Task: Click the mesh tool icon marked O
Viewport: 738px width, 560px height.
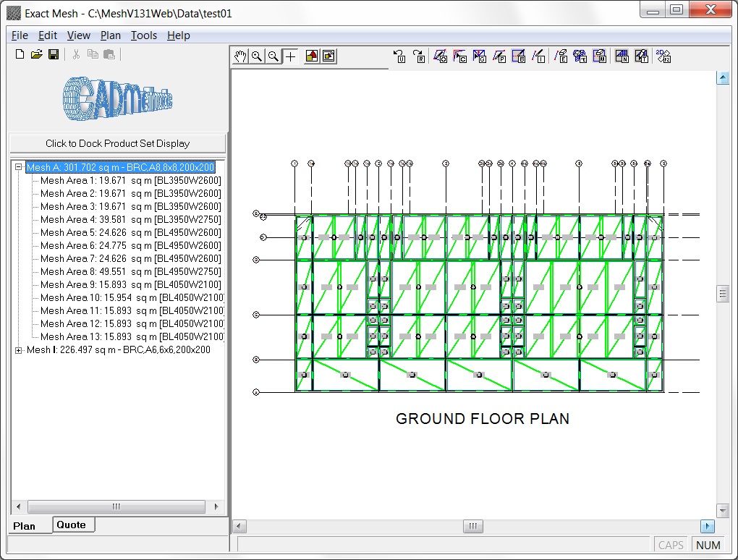Action: click(441, 56)
